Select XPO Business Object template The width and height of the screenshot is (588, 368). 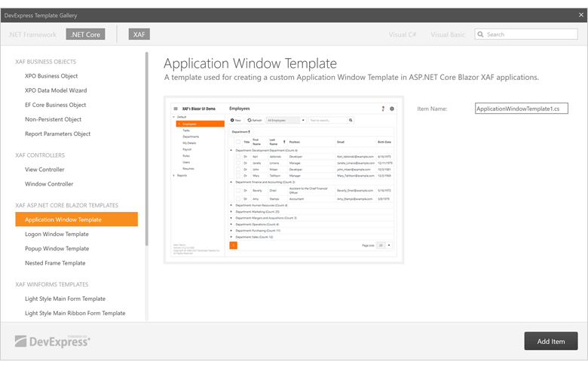(51, 75)
